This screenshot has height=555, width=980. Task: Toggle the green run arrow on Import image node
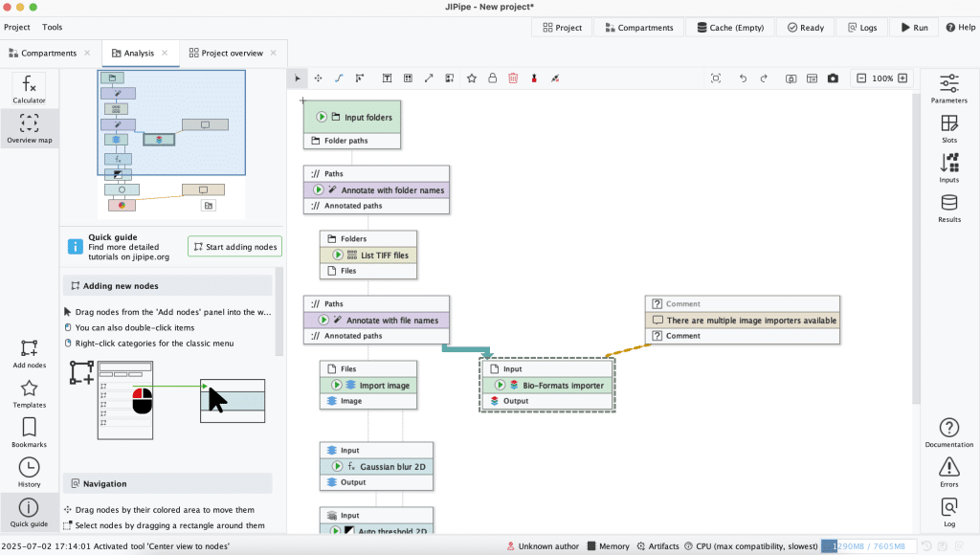(x=339, y=386)
